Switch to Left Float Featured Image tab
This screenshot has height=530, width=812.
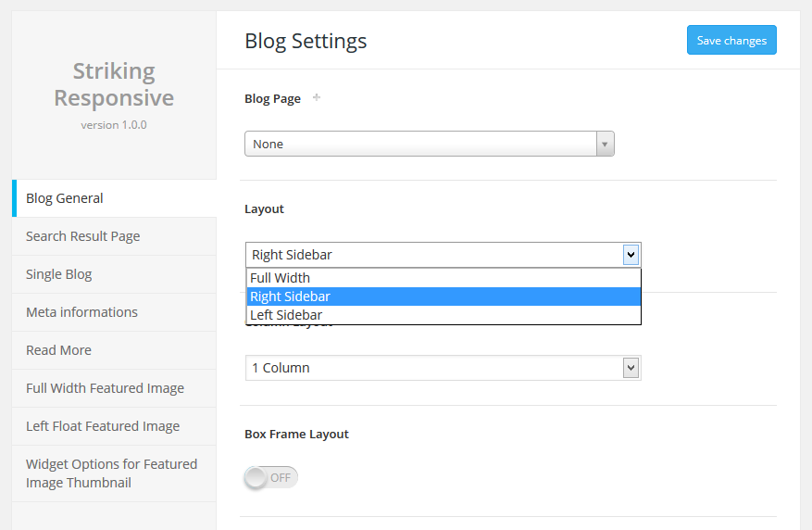click(x=103, y=426)
